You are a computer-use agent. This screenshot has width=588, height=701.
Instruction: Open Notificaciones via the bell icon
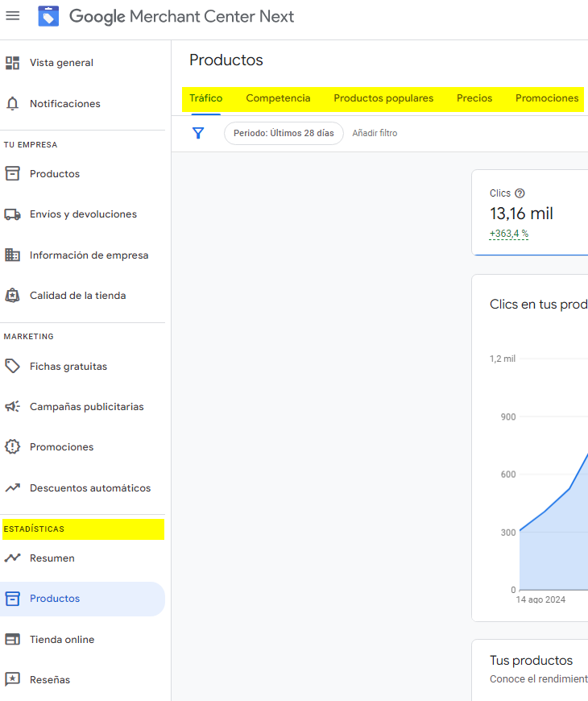coord(13,104)
